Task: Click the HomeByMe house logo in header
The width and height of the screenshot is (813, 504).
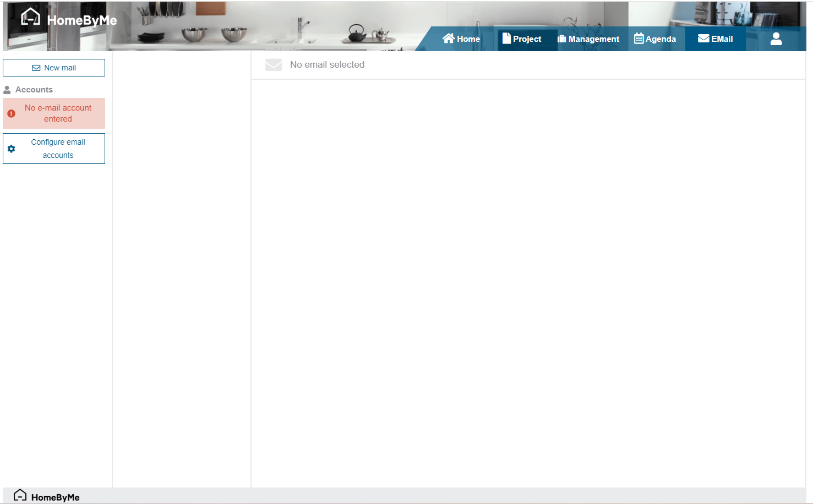Action: tap(30, 17)
